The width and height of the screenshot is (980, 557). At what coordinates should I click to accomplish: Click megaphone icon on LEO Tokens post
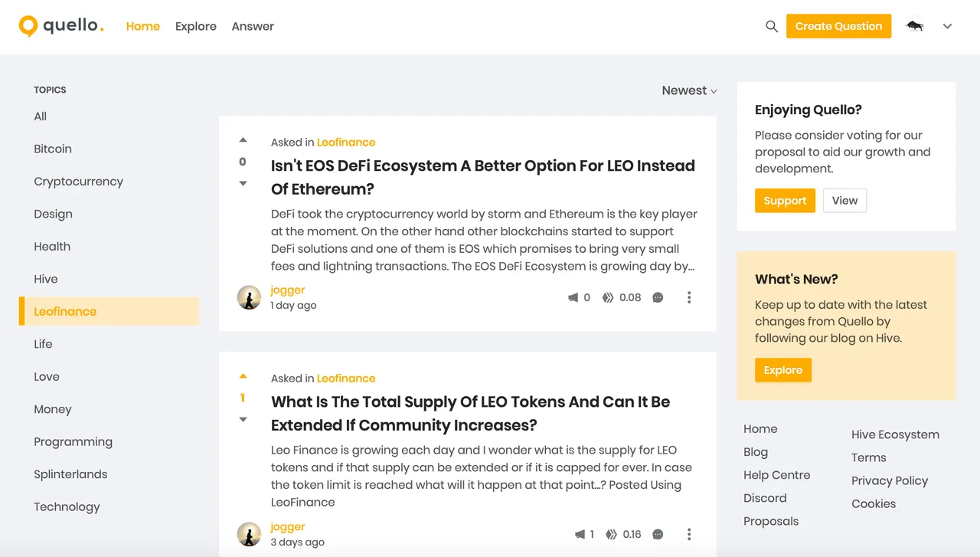pyautogui.click(x=580, y=534)
